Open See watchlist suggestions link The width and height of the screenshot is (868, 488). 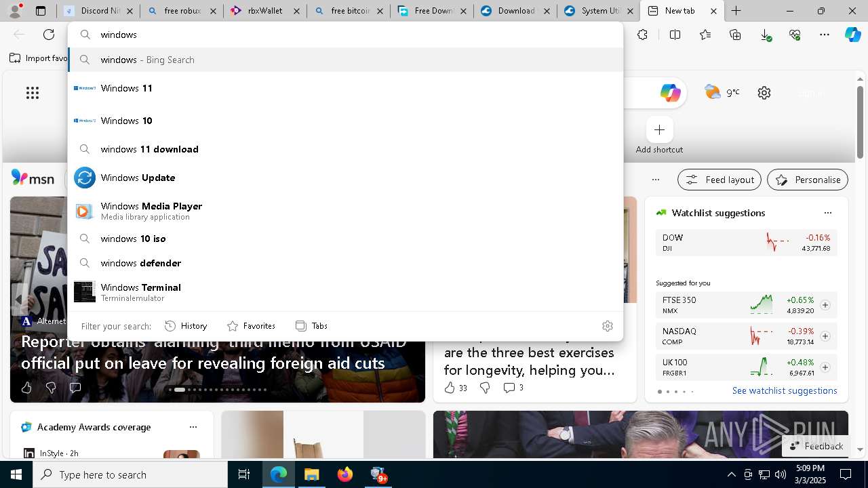point(785,390)
